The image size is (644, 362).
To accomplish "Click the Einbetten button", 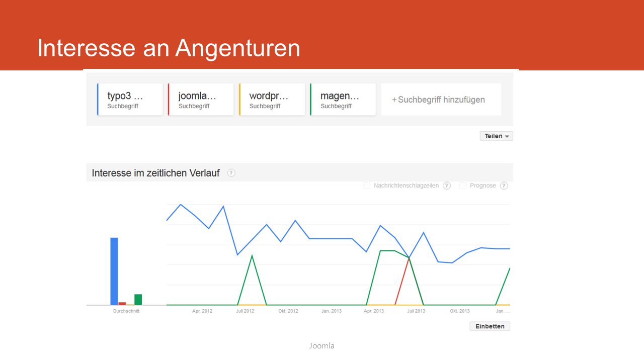I will tap(490, 326).
